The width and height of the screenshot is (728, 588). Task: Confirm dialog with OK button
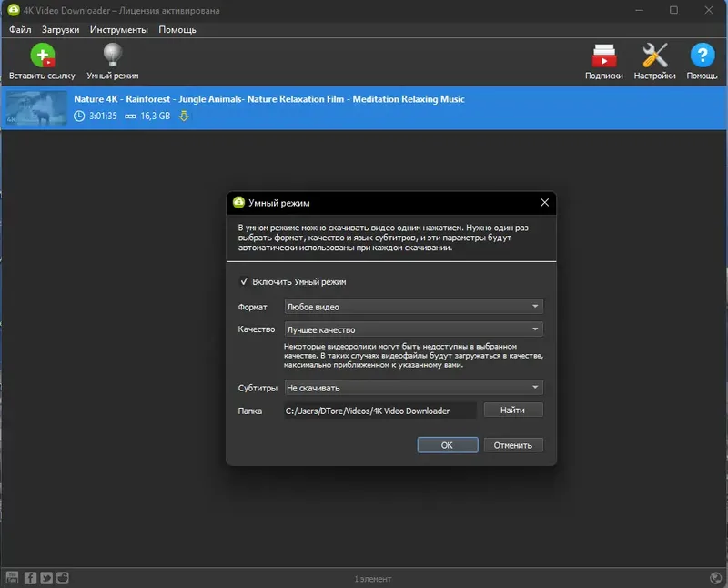coord(447,445)
